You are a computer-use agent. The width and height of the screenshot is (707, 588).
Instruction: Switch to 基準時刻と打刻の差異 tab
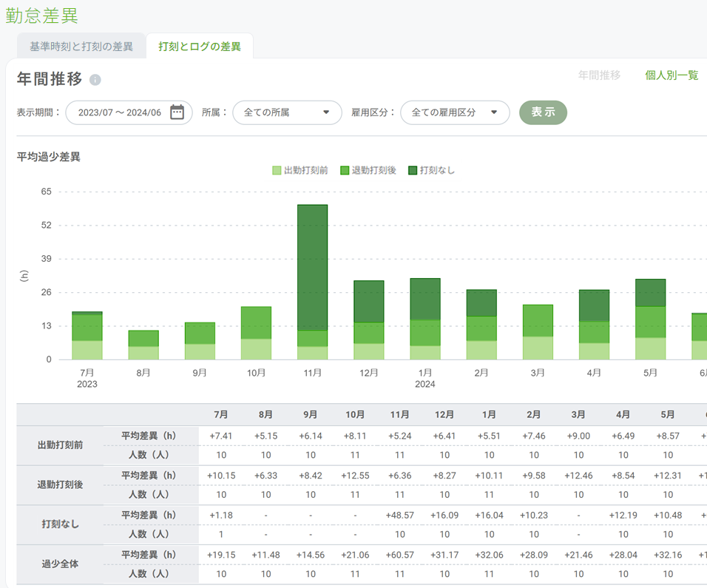[81, 47]
